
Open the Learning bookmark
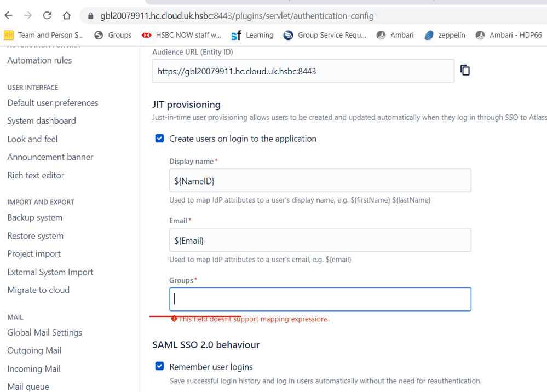[x=252, y=35]
